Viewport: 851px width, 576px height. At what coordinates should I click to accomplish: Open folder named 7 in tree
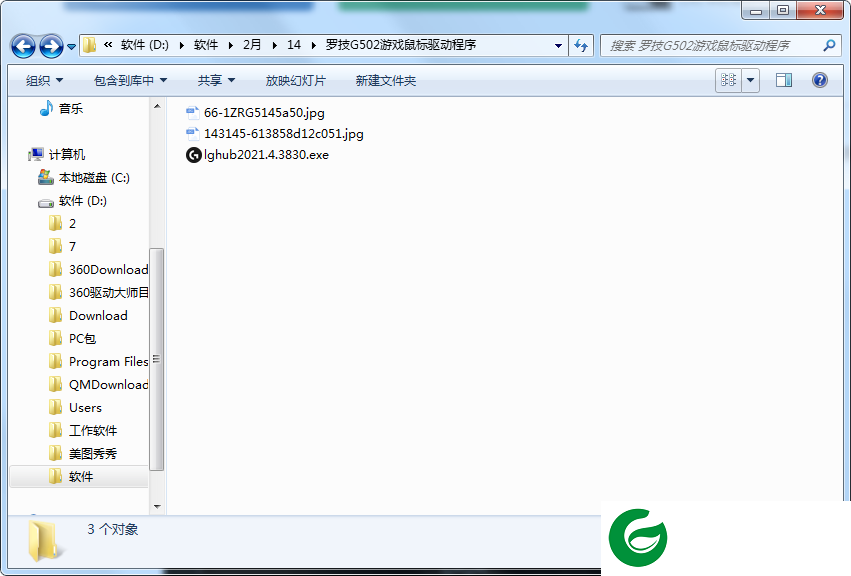72,246
